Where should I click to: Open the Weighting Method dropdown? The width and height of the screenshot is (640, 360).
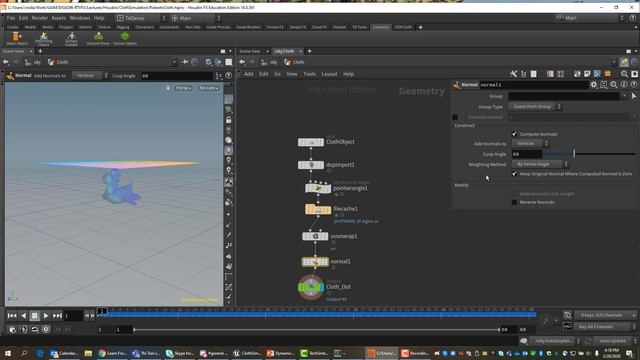click(x=540, y=164)
